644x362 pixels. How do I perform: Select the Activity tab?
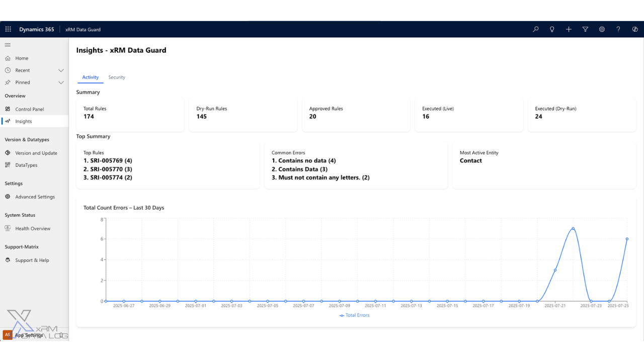click(91, 77)
